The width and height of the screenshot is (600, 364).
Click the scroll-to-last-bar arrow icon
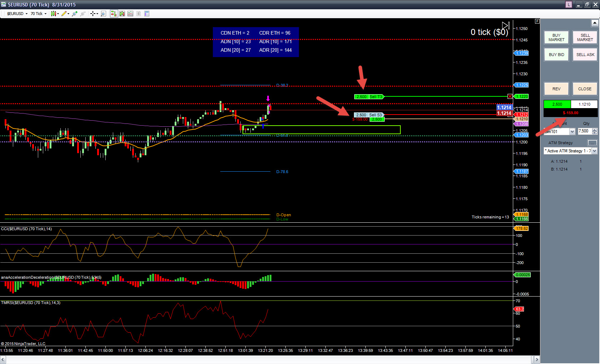coord(505,25)
